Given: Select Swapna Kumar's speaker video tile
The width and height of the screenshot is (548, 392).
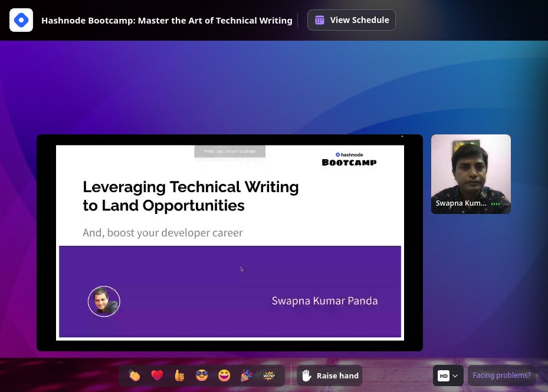Looking at the screenshot, I should [x=471, y=174].
